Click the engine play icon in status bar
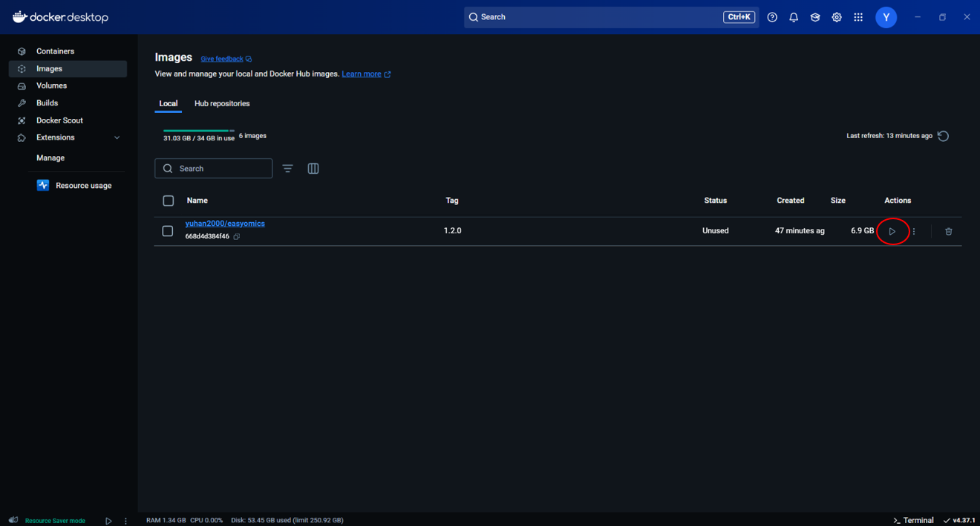Image resolution: width=980 pixels, height=526 pixels. click(x=108, y=521)
